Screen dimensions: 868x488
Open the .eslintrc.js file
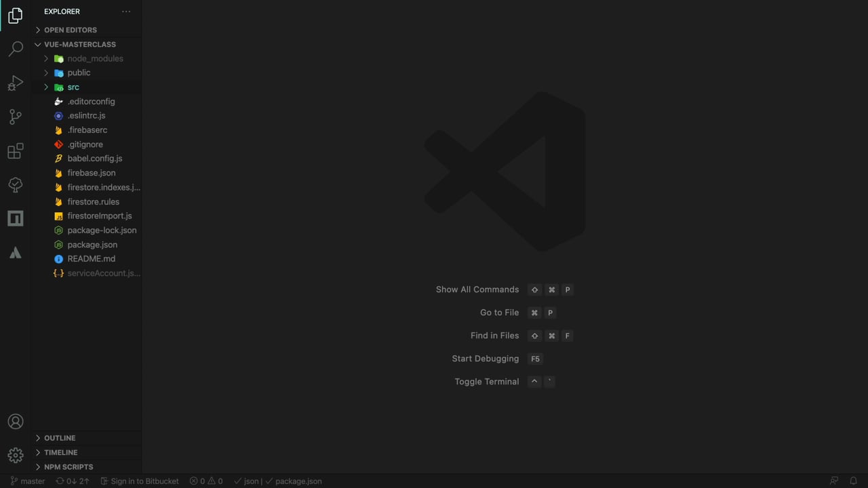pyautogui.click(x=86, y=115)
